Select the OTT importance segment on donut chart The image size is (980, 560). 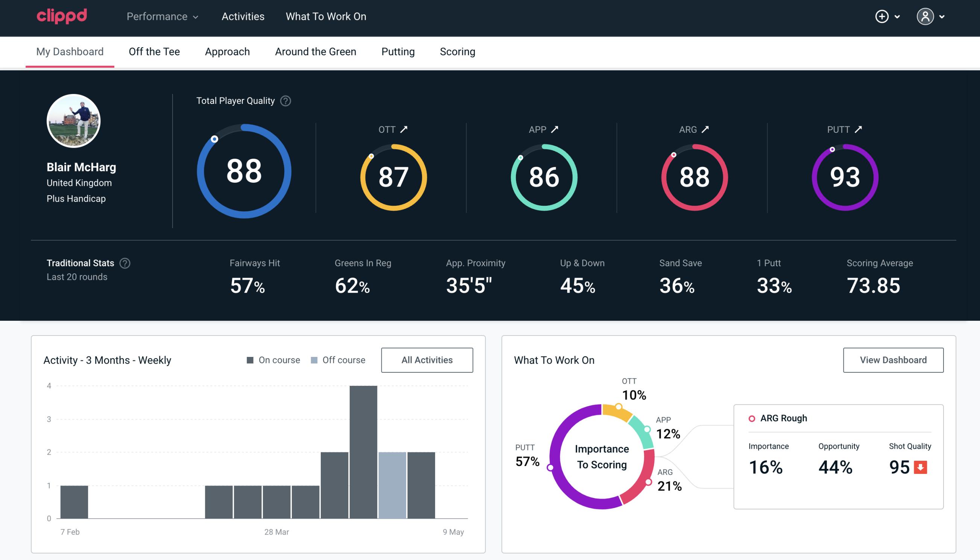(x=620, y=408)
